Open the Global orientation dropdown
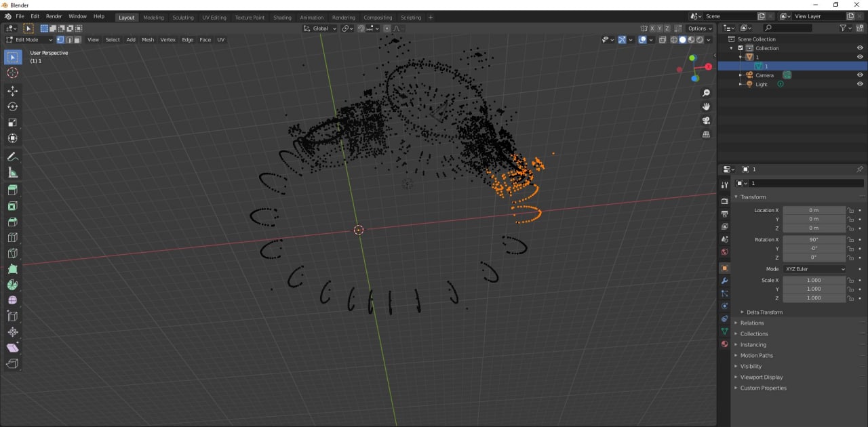 pos(319,28)
